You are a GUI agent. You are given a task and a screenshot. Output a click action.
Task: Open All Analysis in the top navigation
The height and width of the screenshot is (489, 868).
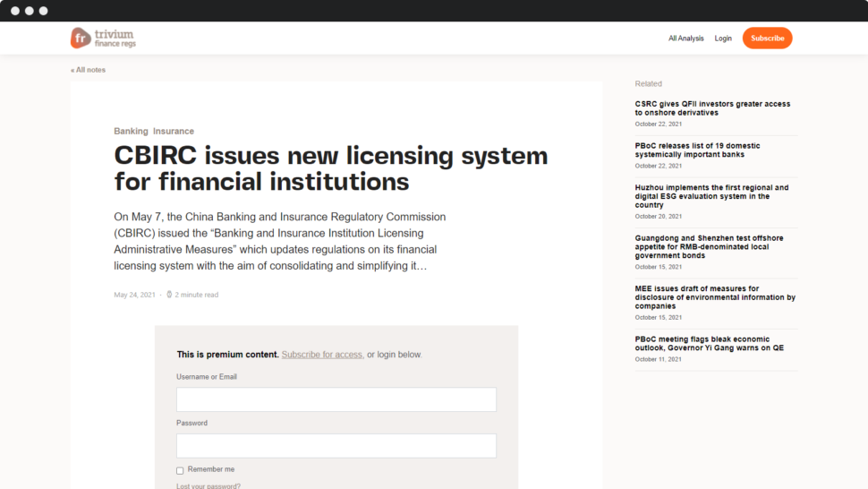(685, 39)
